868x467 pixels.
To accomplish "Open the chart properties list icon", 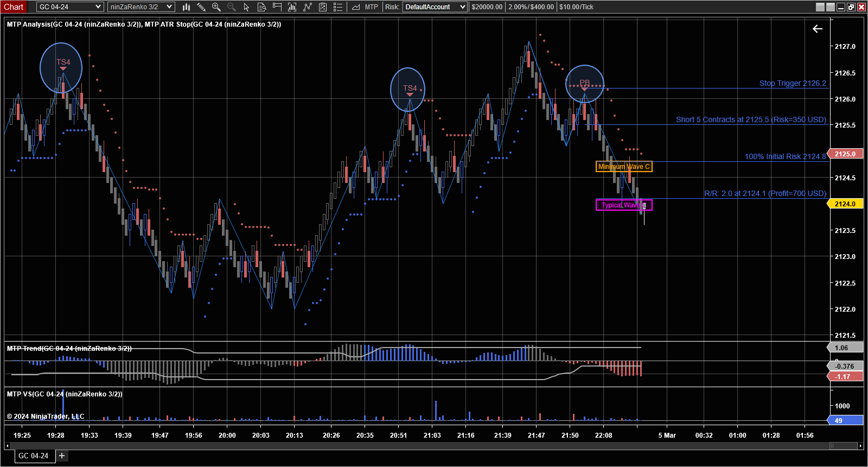I will pos(338,7).
